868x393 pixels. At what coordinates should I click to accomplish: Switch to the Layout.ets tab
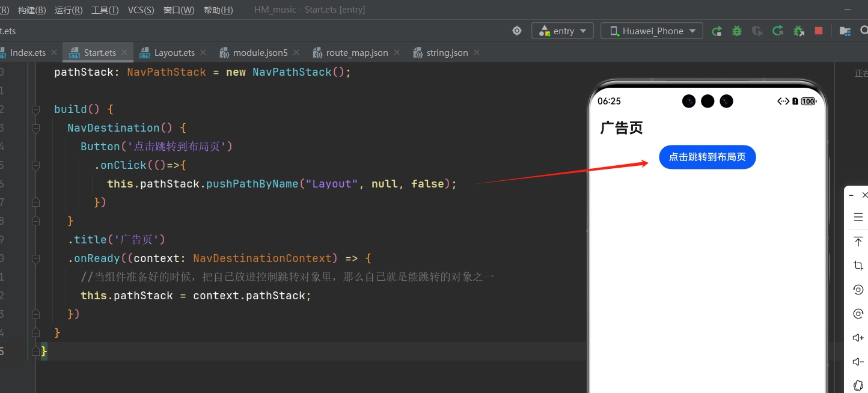[174, 53]
